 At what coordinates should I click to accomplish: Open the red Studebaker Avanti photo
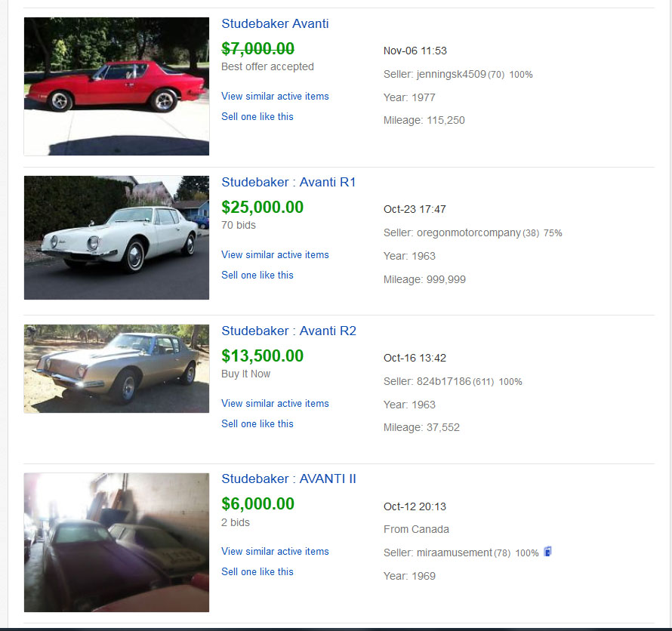(116, 86)
